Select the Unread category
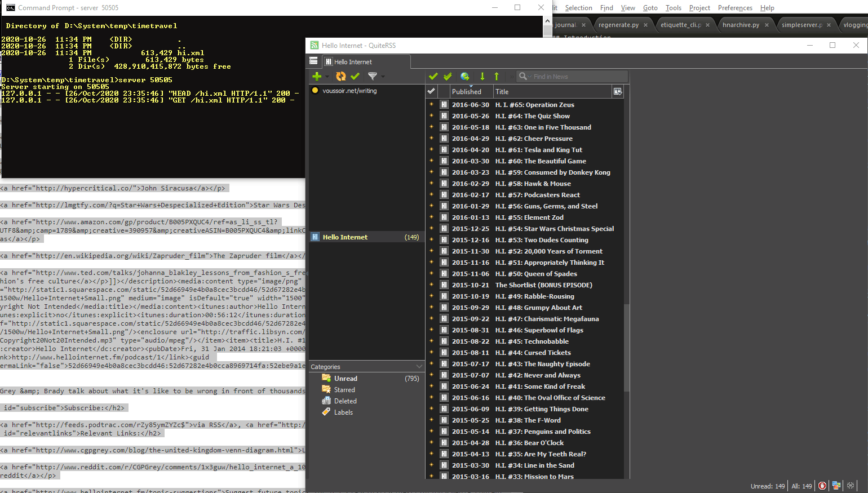This screenshot has height=493, width=868. 346,378
